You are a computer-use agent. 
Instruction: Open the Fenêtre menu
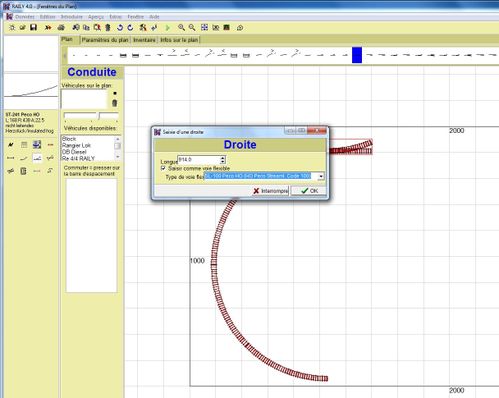[135, 17]
